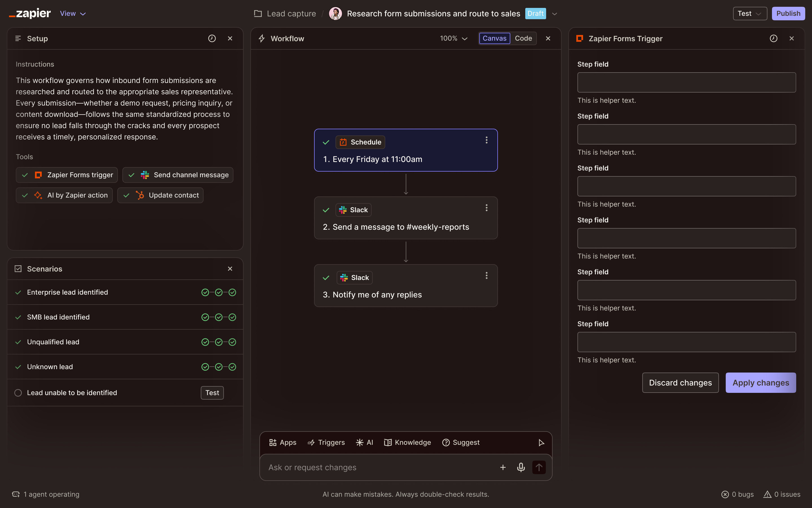
Task: Expand the Draft status chevron
Action: tap(554, 14)
